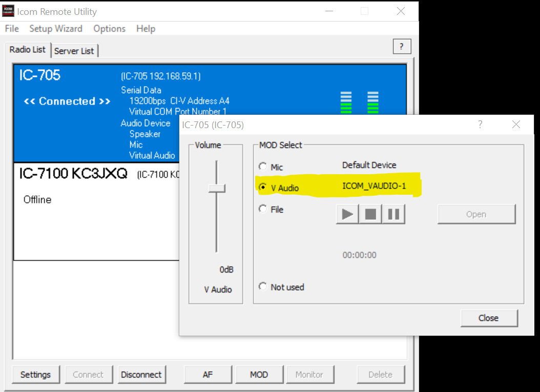
Task: Adjust the V Audio volume slider
Action: 216,189
